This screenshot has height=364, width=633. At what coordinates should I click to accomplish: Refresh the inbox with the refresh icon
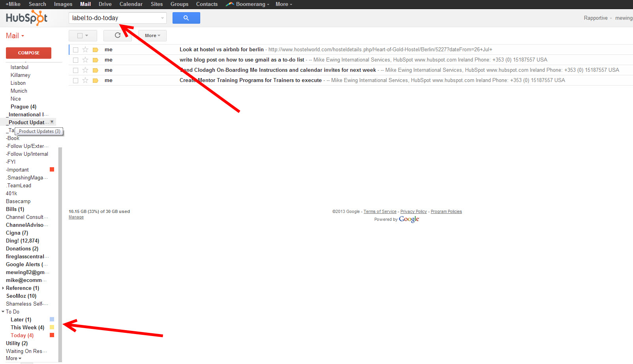coord(117,35)
